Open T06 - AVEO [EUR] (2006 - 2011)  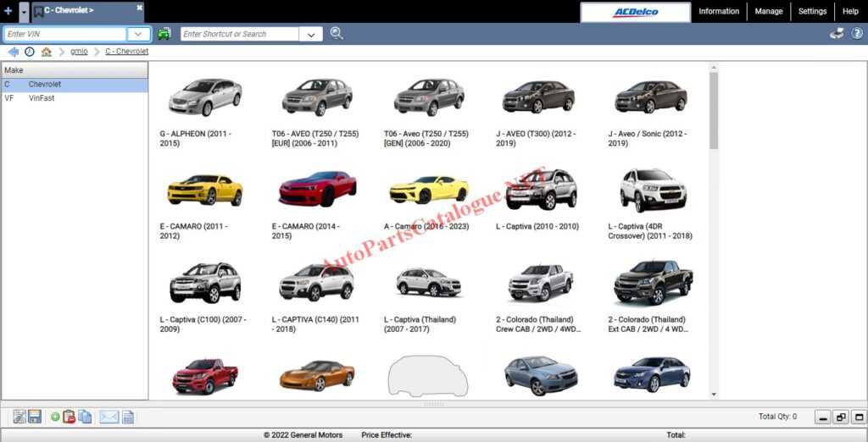coord(317,97)
